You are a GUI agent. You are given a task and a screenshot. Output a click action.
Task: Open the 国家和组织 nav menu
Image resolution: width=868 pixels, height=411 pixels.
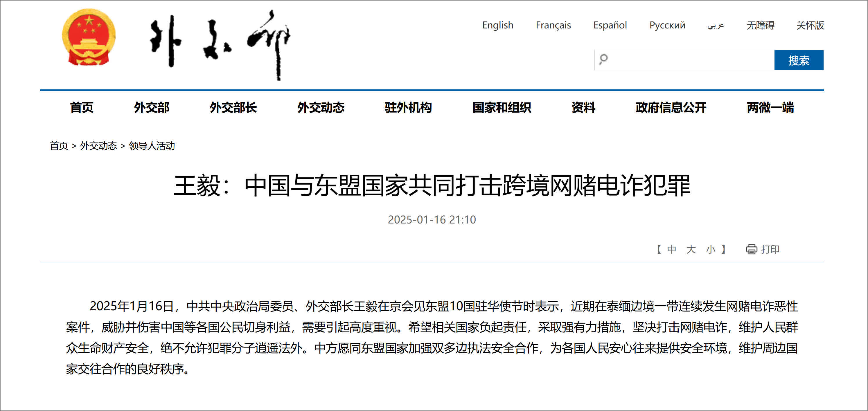pos(502,107)
